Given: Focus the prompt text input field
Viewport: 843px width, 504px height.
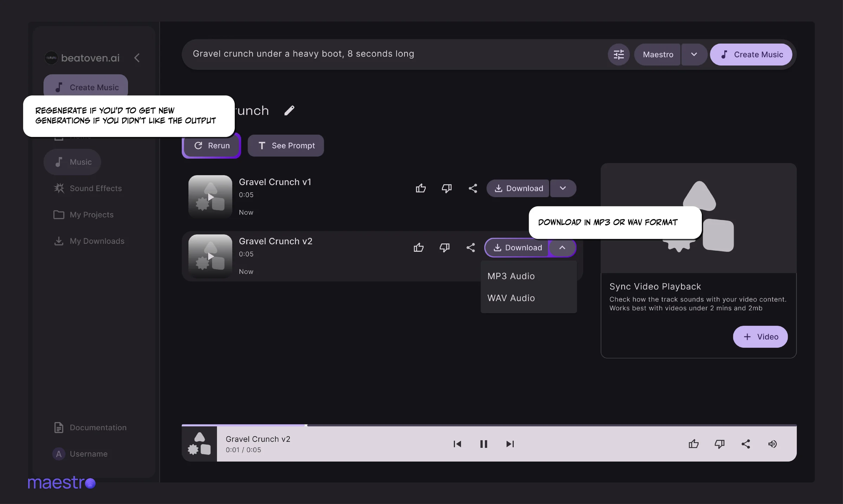Looking at the screenshot, I should [393, 54].
